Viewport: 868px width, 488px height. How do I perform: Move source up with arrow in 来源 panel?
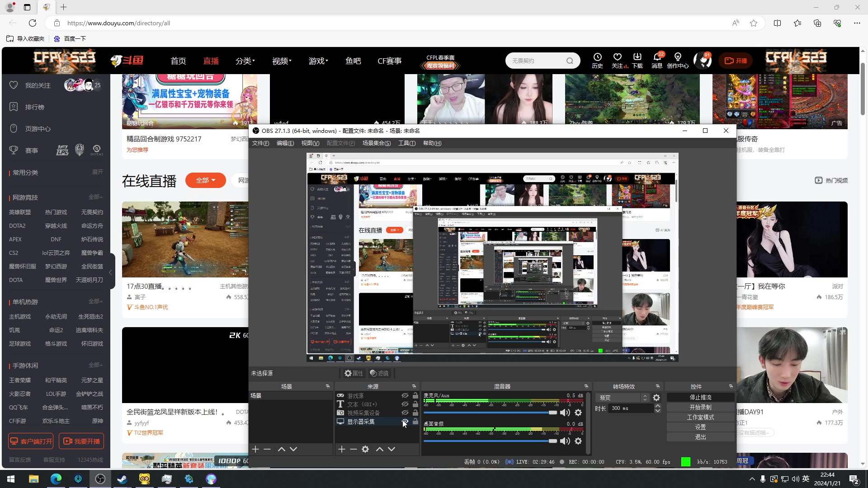(x=380, y=449)
